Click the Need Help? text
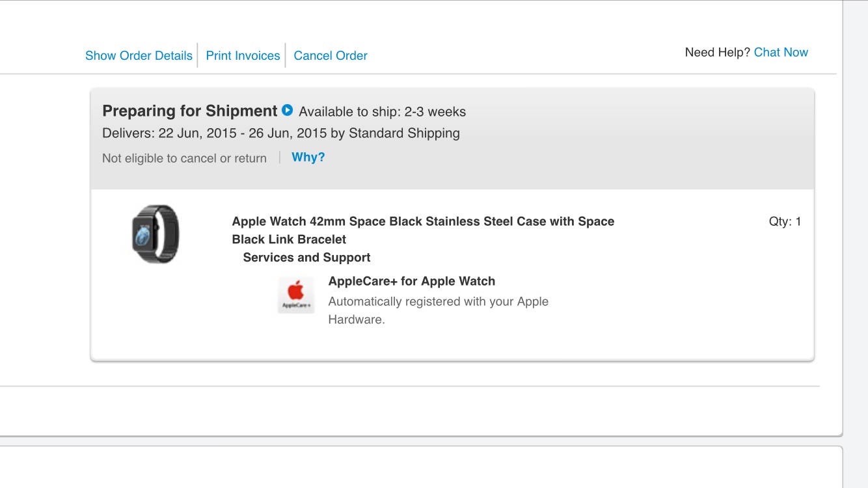This screenshot has height=488, width=868. pyautogui.click(x=718, y=53)
